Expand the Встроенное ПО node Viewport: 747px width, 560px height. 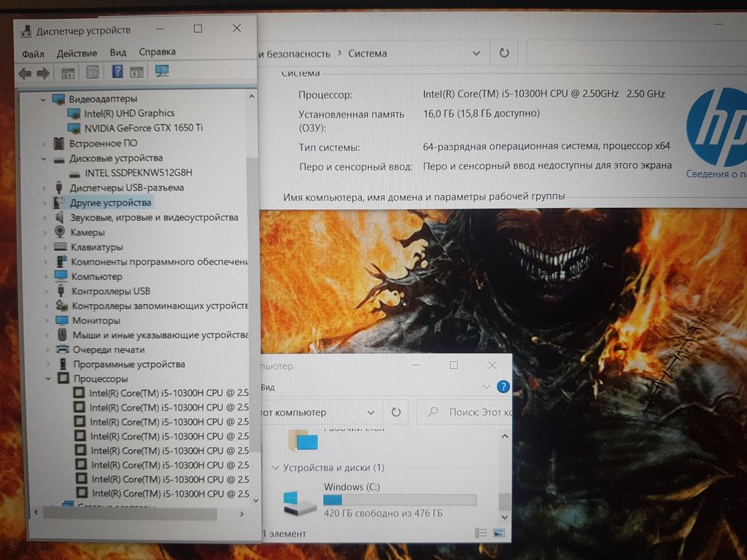[x=44, y=144]
